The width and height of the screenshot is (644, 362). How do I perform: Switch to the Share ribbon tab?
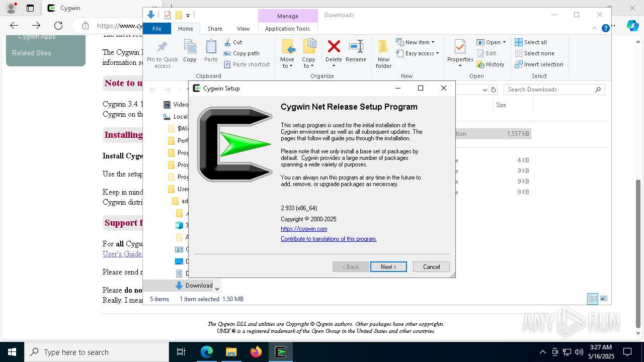pos(215,29)
